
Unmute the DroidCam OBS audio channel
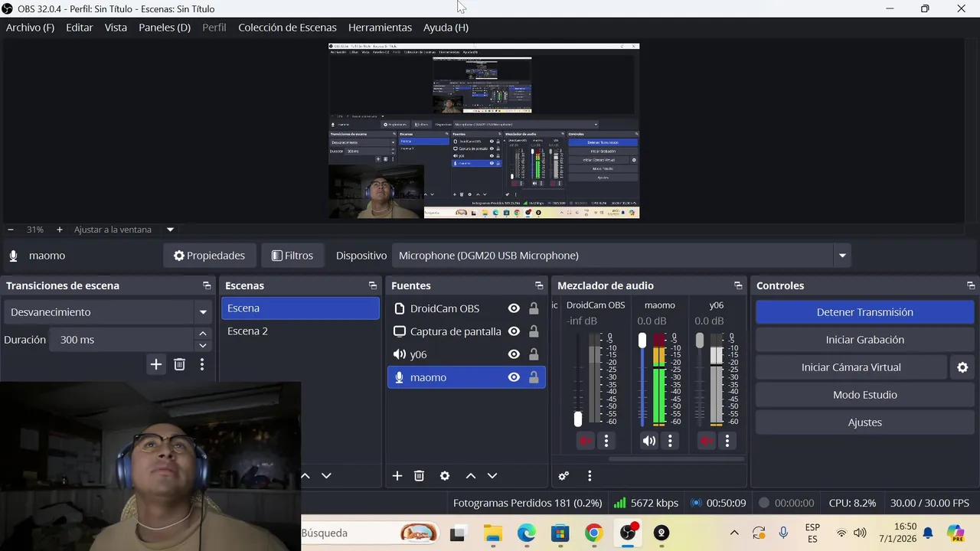click(586, 441)
